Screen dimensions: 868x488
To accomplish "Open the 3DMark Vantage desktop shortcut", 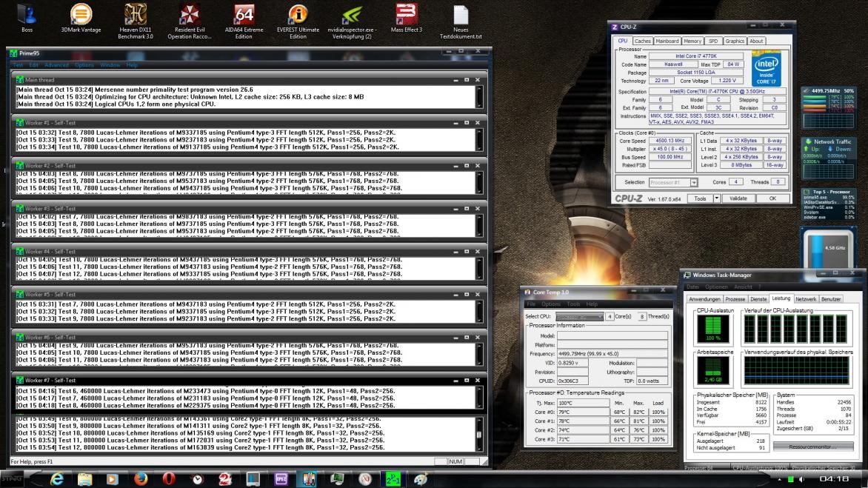I will coord(81,19).
